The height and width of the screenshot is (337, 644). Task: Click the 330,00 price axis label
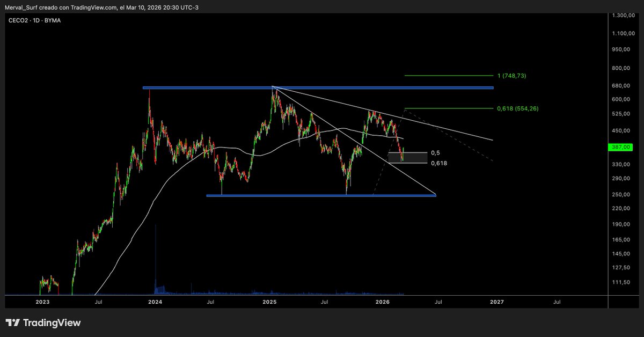(621, 164)
